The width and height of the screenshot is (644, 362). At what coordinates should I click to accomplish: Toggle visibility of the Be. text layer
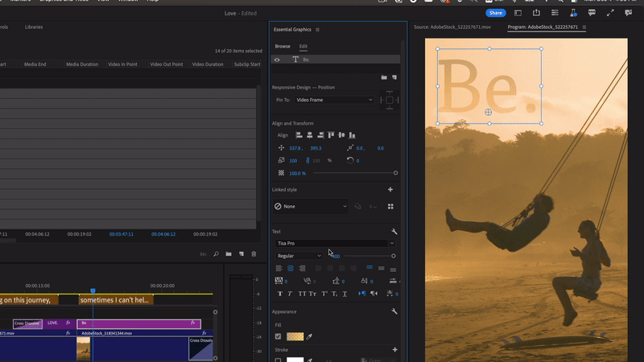[x=277, y=60]
